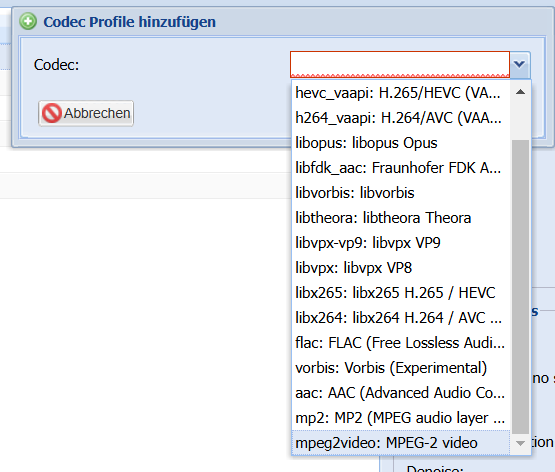Select mp2: MP2 MPEG audio layer
The image size is (555, 472).
[x=401, y=418]
